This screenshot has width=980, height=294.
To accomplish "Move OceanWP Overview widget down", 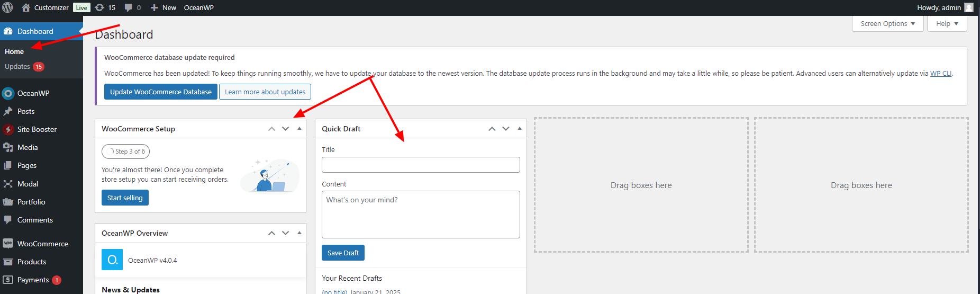I will tap(286, 233).
